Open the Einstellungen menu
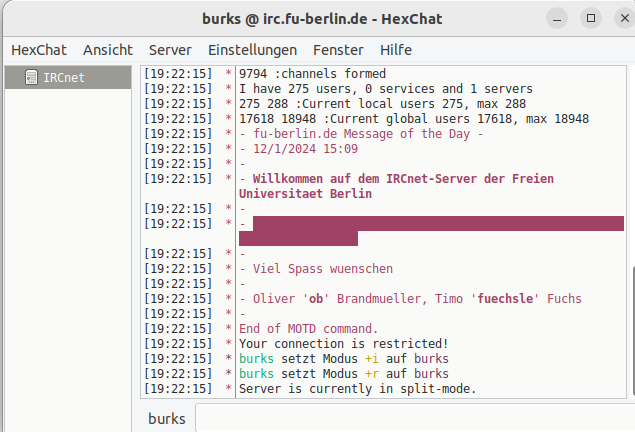This screenshot has width=635, height=432. (x=252, y=49)
